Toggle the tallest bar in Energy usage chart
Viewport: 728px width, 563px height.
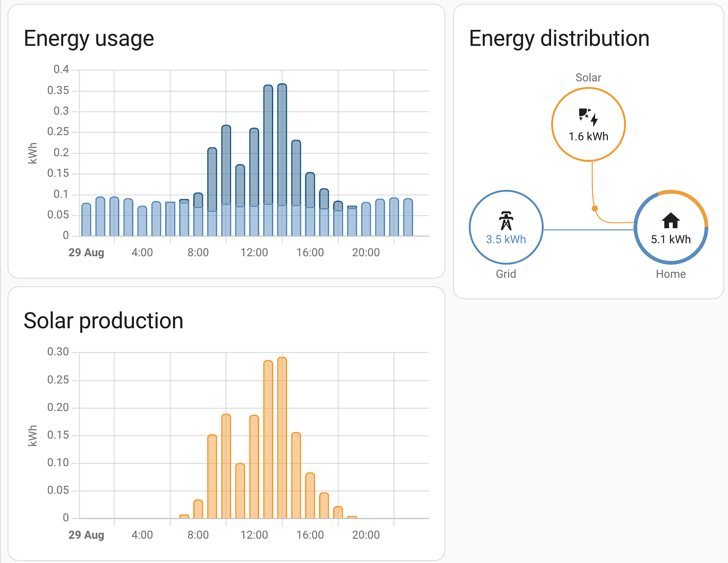pos(282,158)
